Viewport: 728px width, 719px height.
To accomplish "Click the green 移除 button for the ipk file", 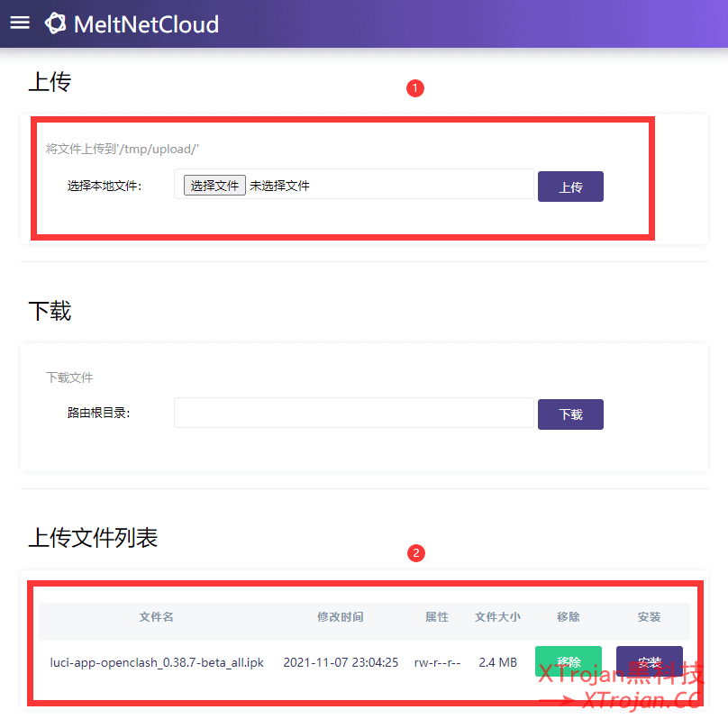I will point(568,662).
